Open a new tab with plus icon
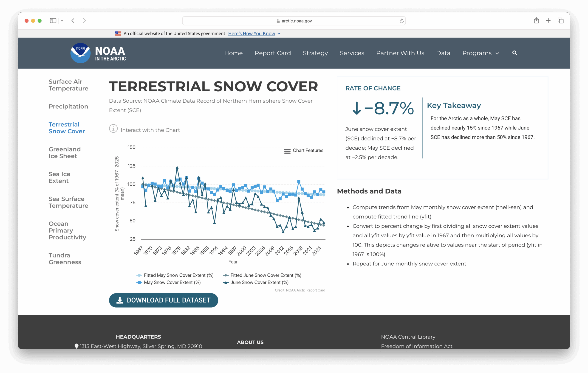The image size is (588, 373). click(548, 21)
